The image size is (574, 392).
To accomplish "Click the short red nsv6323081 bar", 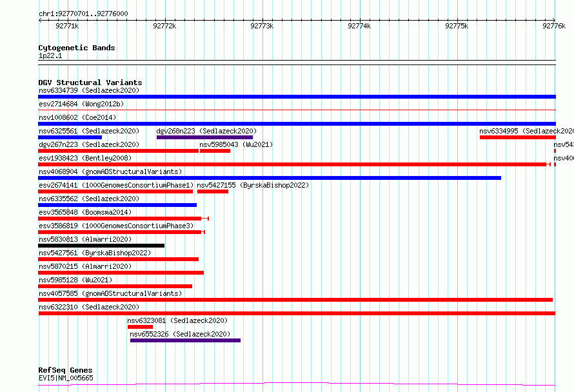I will [140, 327].
